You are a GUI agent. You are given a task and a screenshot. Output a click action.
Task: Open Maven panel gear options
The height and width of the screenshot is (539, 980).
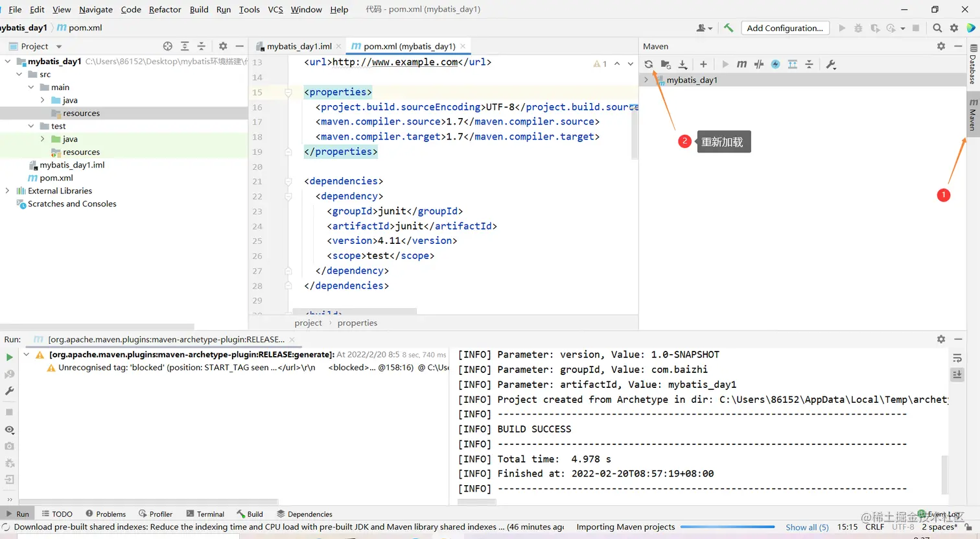[941, 46]
